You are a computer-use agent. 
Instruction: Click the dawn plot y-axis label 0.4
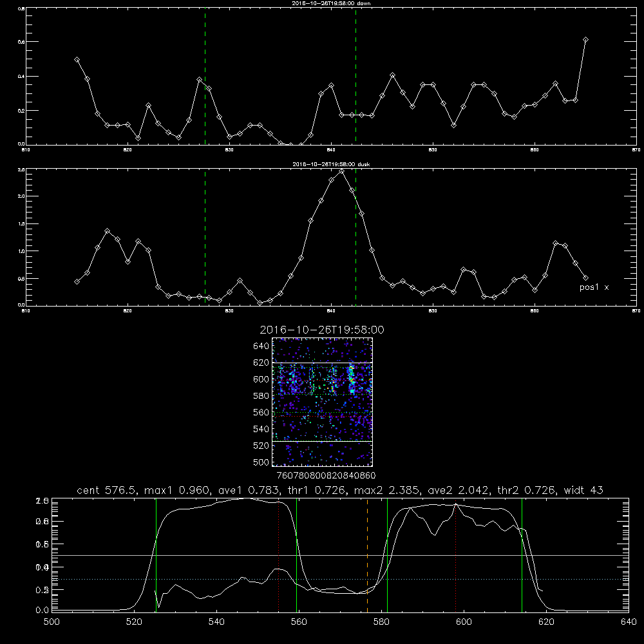22,77
